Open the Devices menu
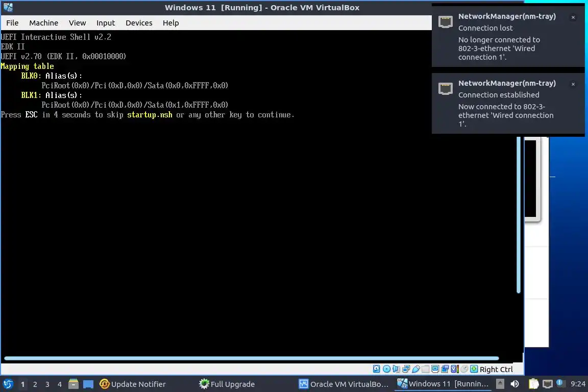Screen dimensions: 588x392 pos(139,23)
